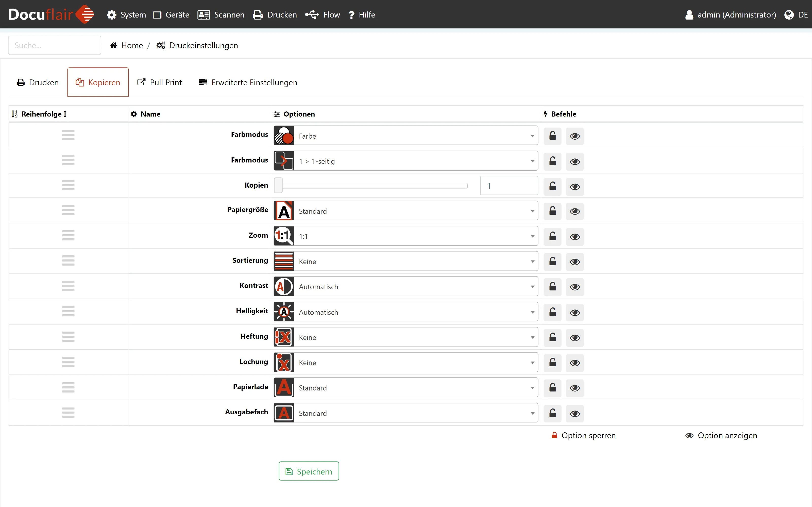Click the lock icon for Sortierung
The image size is (812, 507).
tap(552, 261)
